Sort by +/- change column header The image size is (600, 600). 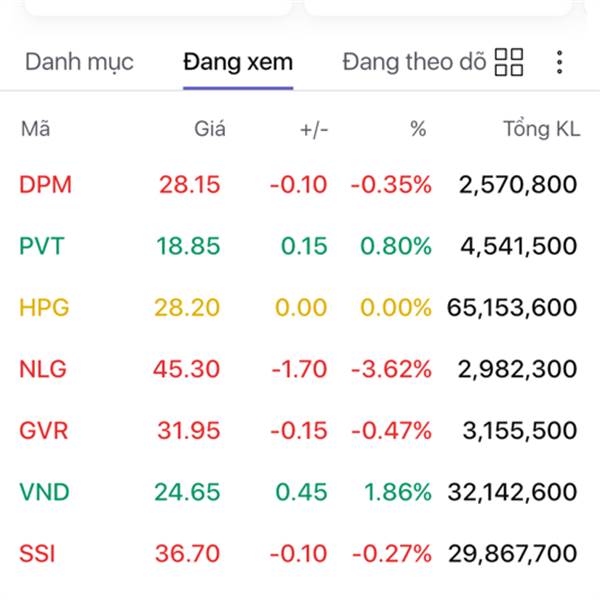(314, 129)
